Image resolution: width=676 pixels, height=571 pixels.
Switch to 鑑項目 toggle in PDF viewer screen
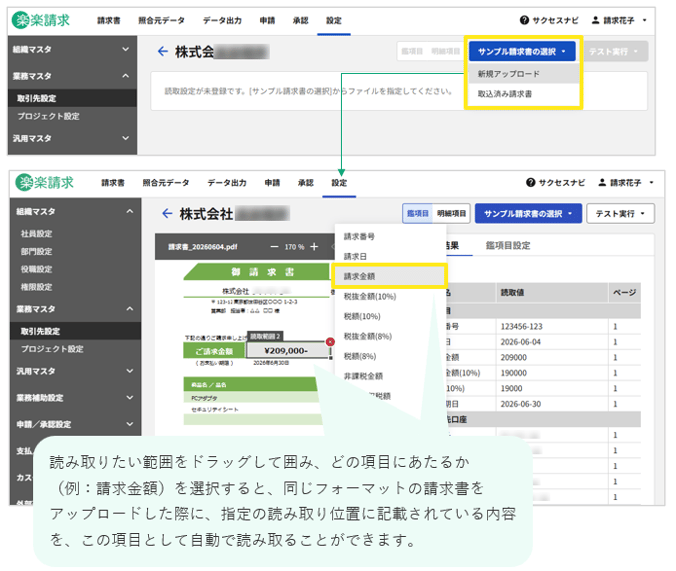click(x=418, y=213)
